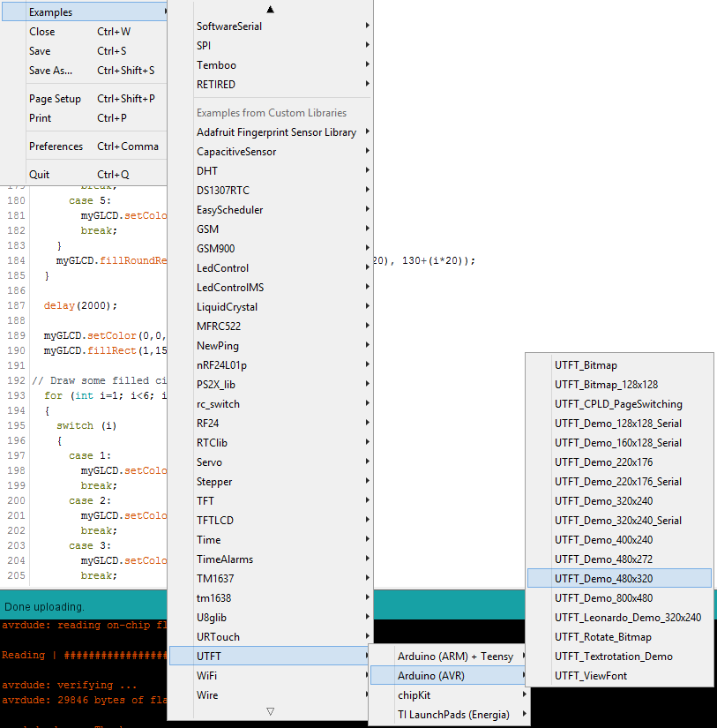Expand the Temboo examples submenu
Image resolution: width=717 pixels, height=728 pixels.
click(270, 65)
